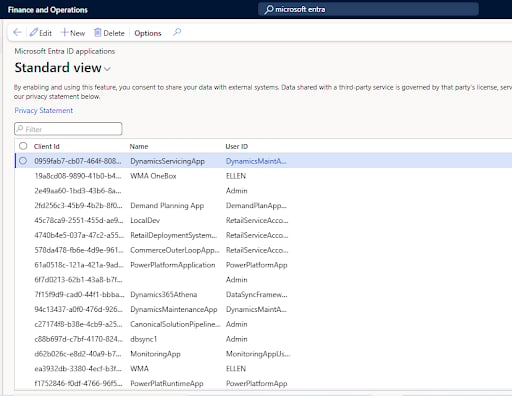Screen dimensions: 512x396
Task: Click the DataSyncFramew... user ID cell
Action: click(x=257, y=295)
